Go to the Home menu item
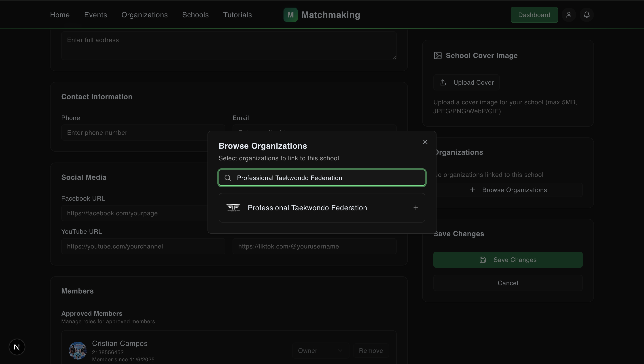 coord(60,15)
